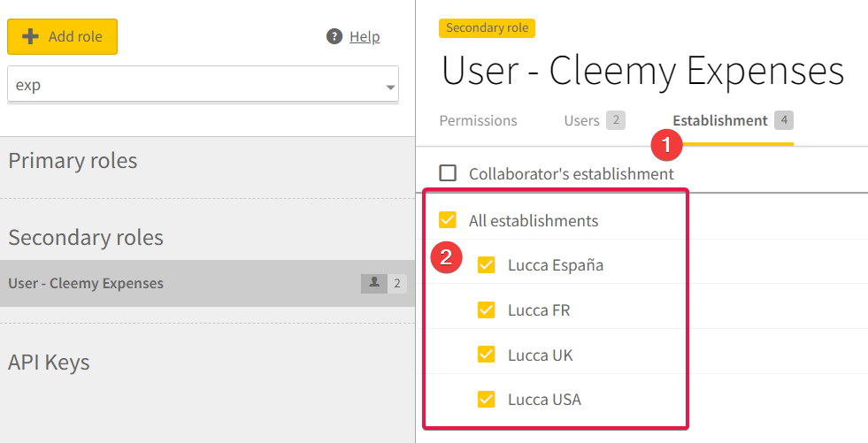Click the Add role button

[x=62, y=36]
